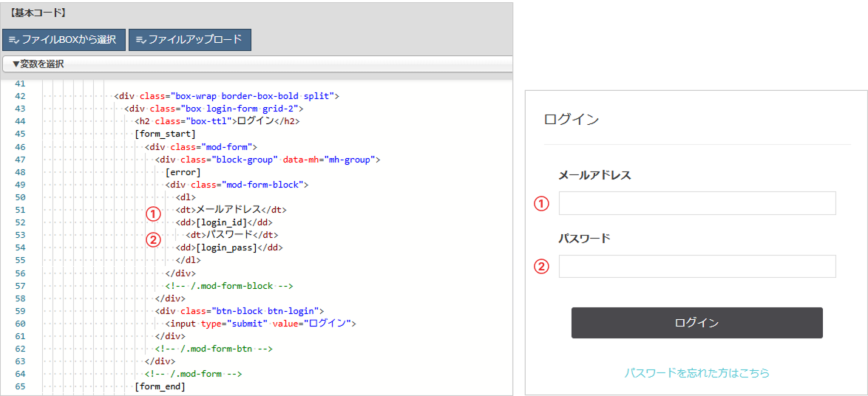Image resolution: width=868 pixels, height=396 pixels.
Task: Click the ログイン heading in the preview
Action: coord(571,120)
